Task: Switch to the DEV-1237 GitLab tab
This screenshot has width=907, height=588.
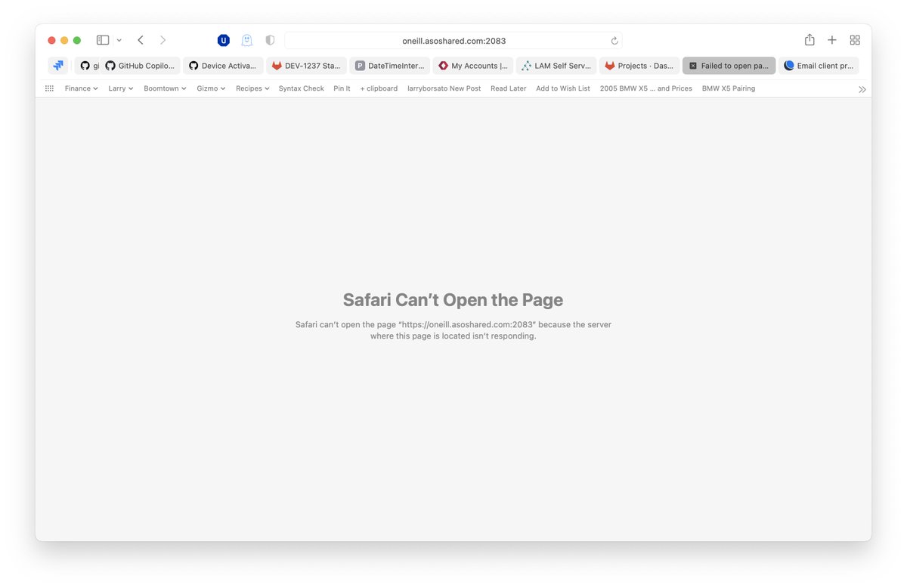Action: [x=306, y=66]
